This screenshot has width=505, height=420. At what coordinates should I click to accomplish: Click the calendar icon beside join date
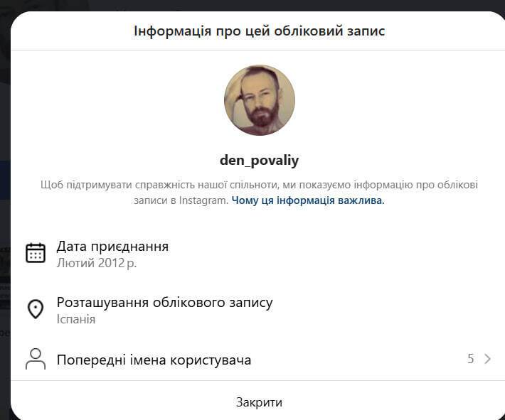[x=36, y=253]
